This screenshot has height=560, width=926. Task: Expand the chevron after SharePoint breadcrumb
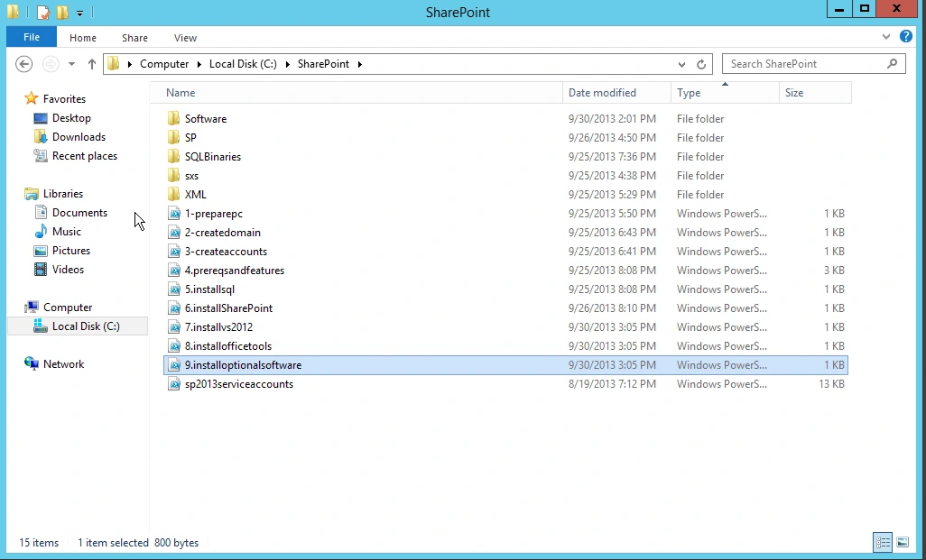[x=359, y=64]
